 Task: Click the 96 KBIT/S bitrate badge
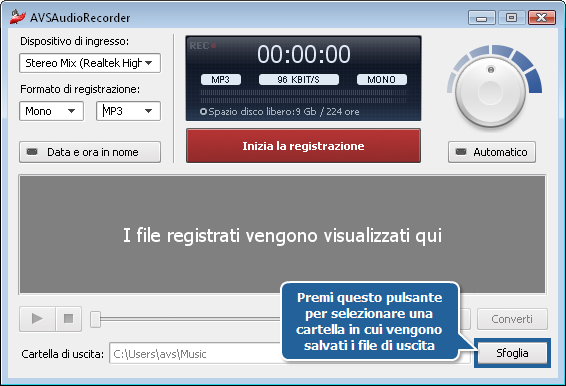(299, 79)
